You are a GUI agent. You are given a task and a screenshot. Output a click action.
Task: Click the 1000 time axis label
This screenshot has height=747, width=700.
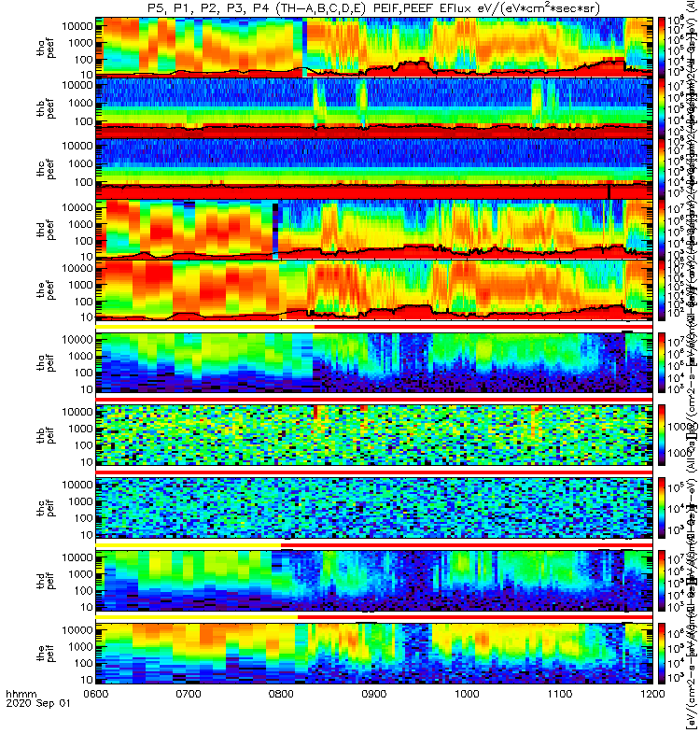click(468, 694)
